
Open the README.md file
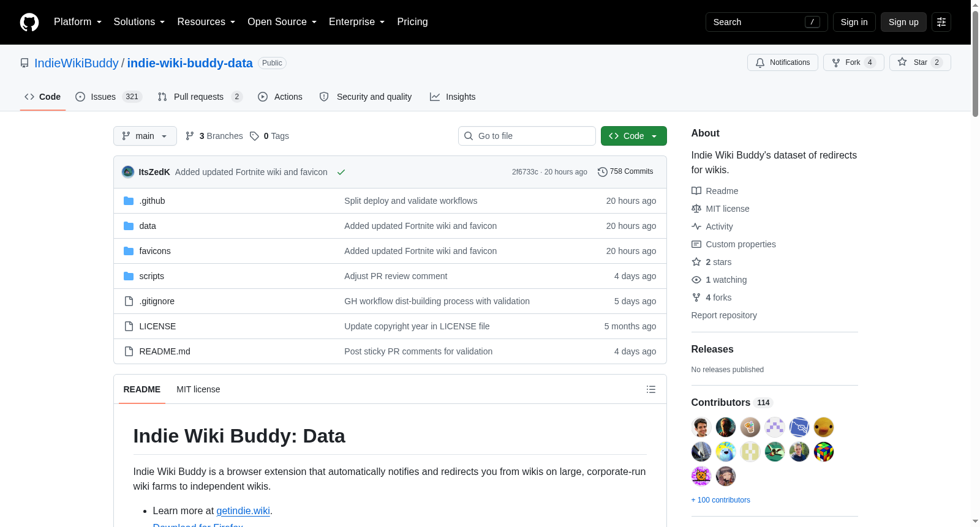click(x=165, y=351)
